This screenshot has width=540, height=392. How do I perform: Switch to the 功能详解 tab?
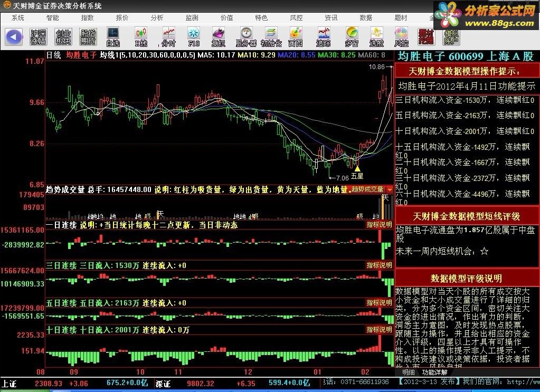pos(435,372)
